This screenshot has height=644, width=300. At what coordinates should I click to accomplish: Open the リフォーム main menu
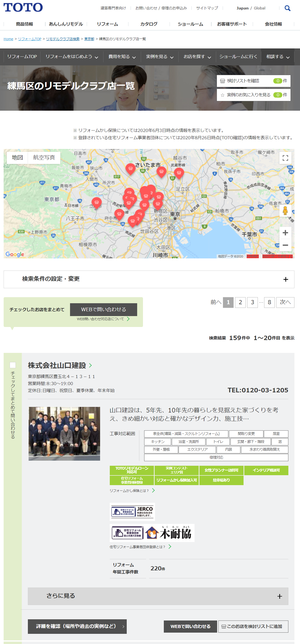107,24
